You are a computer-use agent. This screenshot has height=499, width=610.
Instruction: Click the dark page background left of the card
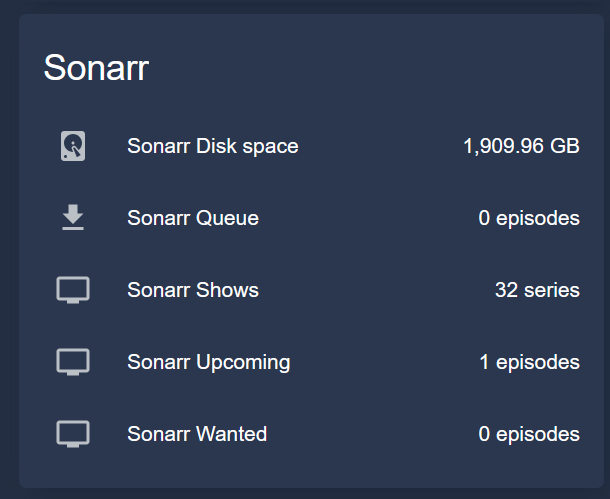pos(8,250)
